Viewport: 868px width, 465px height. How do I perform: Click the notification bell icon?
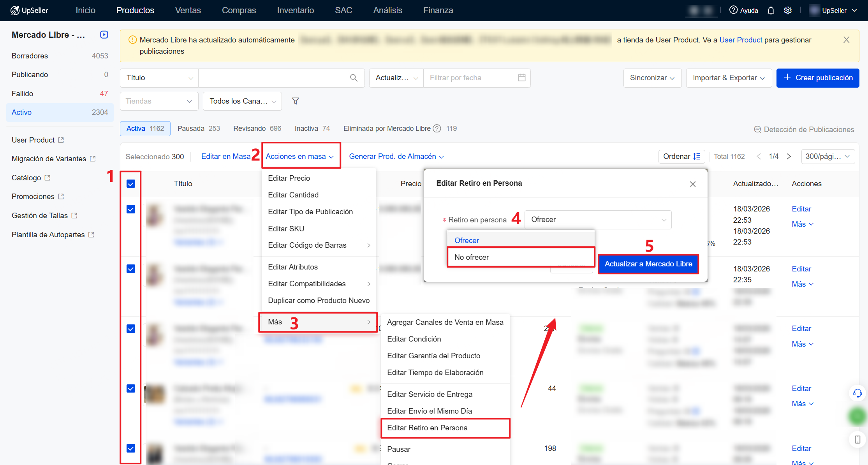pos(771,11)
